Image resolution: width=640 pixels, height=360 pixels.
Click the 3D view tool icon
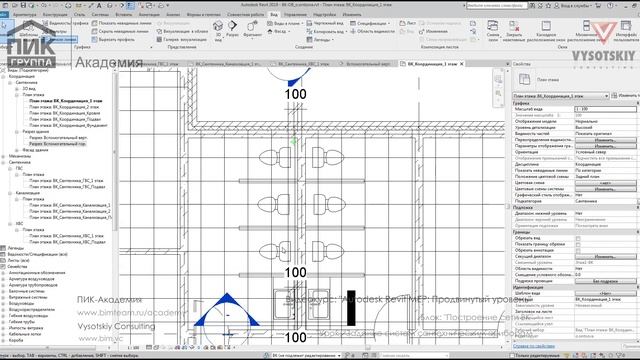[x=218, y=30]
